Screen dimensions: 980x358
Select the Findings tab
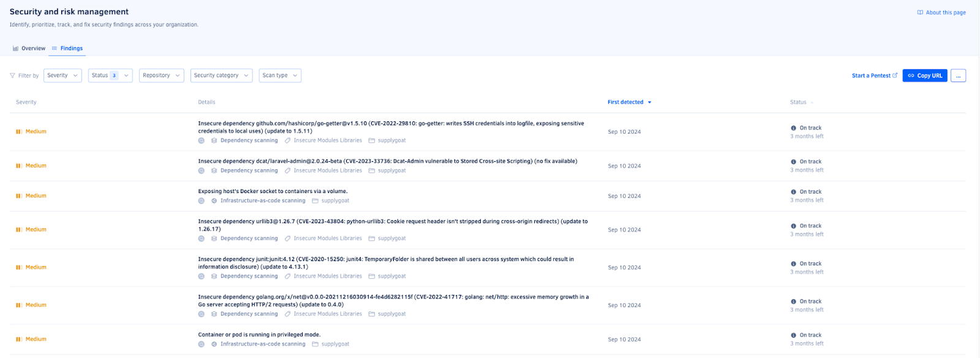click(x=67, y=48)
